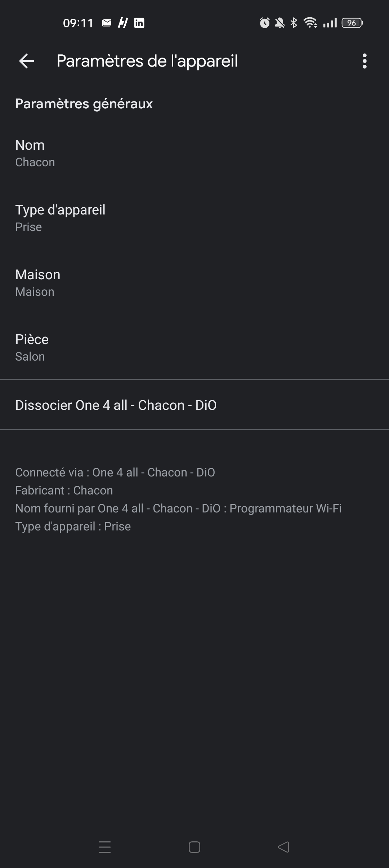389x868 pixels.
Task: Tap the Paramètres généraux heading
Action: 84,104
